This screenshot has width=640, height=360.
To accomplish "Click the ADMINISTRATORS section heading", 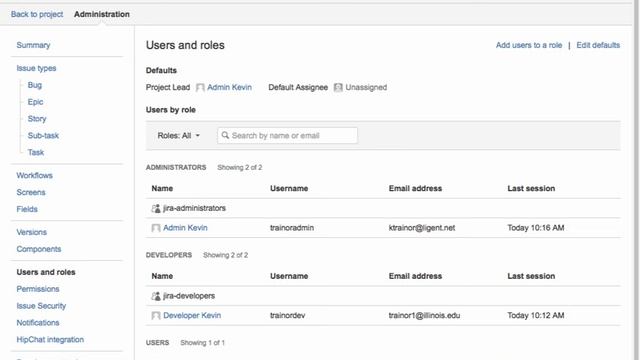I will 176,167.
